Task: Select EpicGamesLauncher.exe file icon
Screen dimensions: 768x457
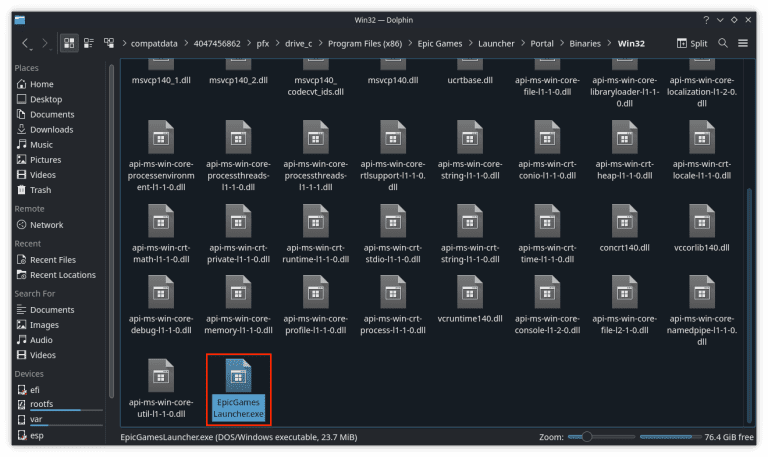Action: coord(239,376)
